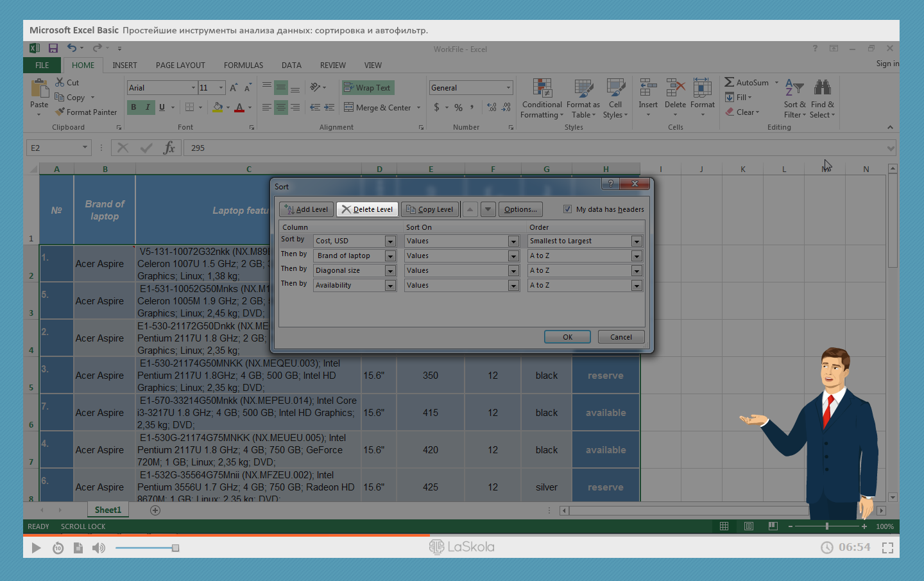Click the video player play button

point(36,548)
